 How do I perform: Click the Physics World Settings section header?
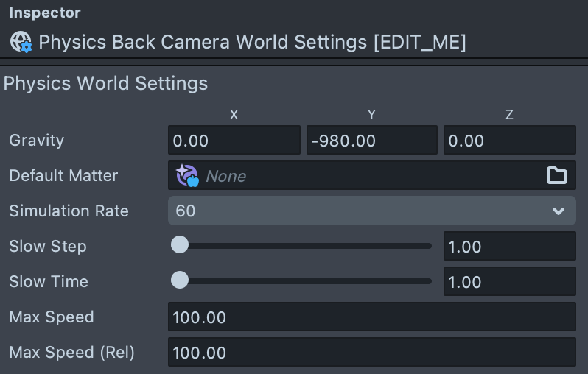click(x=106, y=83)
